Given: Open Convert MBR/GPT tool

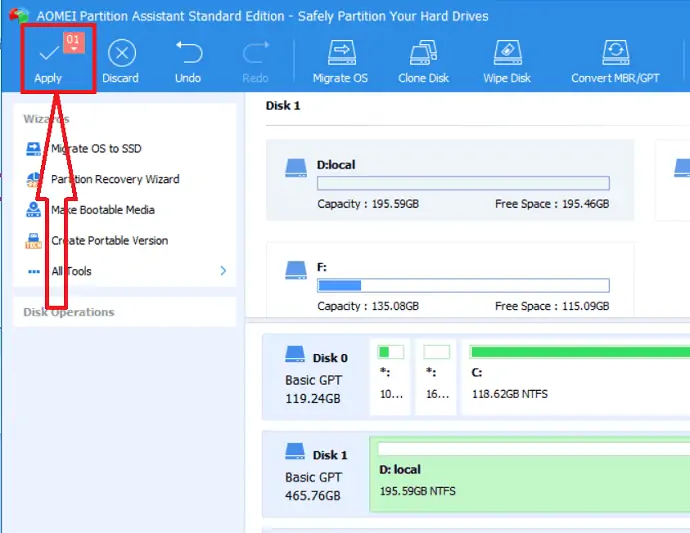Looking at the screenshot, I should (x=615, y=62).
